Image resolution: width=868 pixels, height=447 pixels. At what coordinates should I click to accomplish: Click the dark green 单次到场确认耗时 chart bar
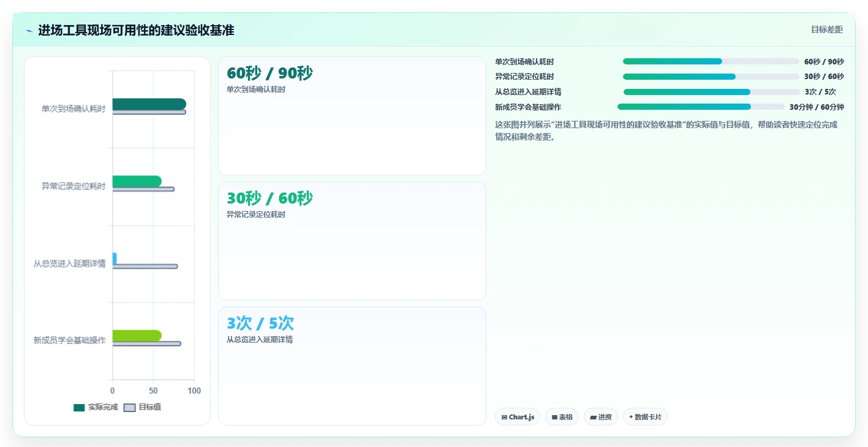coord(149,104)
